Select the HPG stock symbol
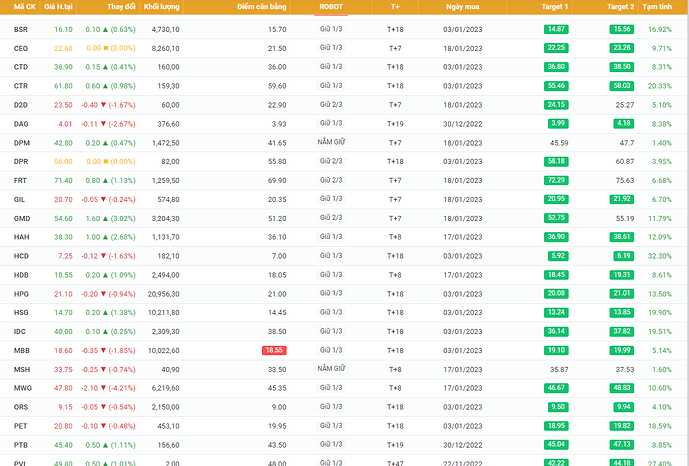Screen dimensions: 689x466 (22, 294)
